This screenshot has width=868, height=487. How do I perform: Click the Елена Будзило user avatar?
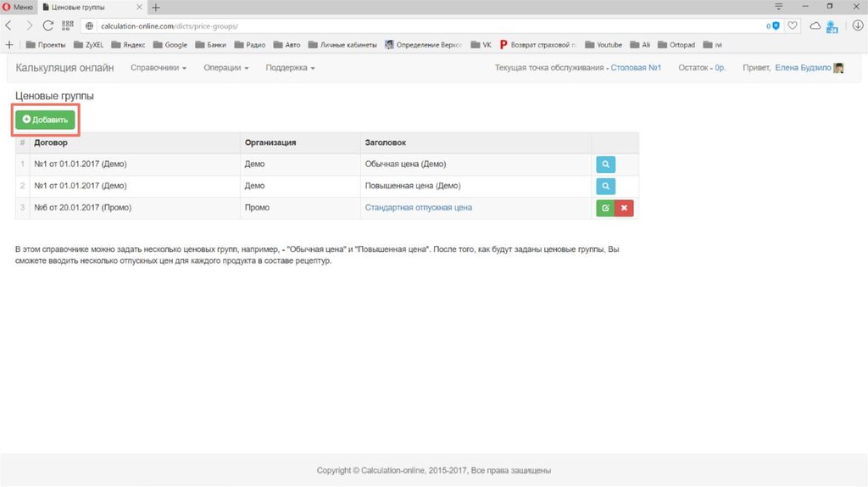pos(838,68)
